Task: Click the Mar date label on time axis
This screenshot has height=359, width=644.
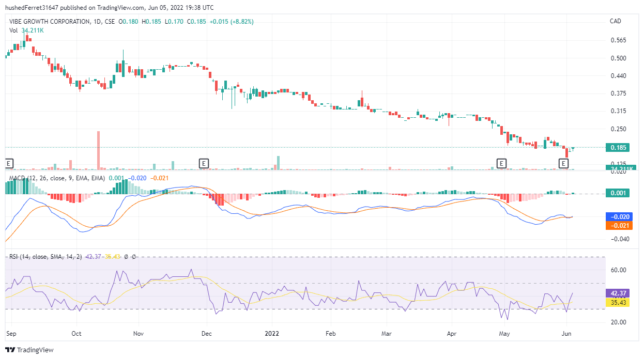Action: pyautogui.click(x=387, y=334)
